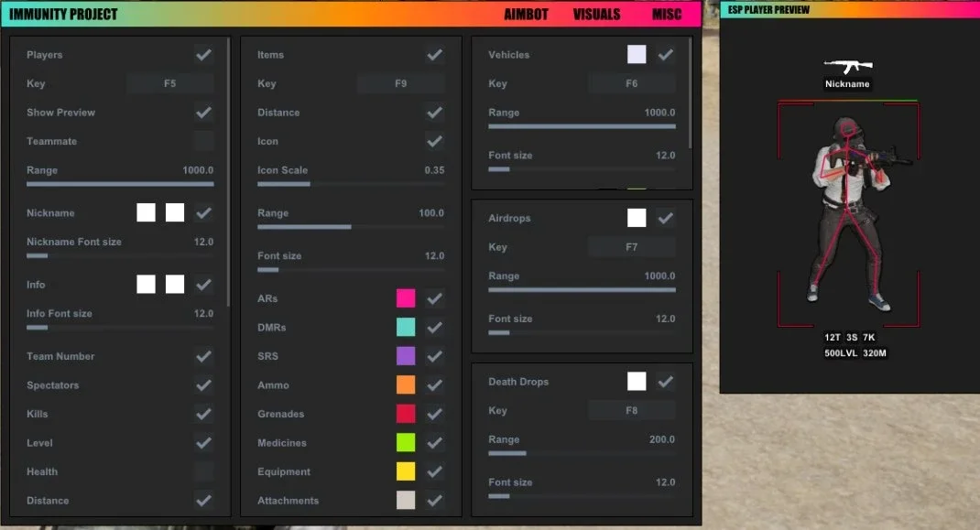Toggle the DMRs checkbox

pyautogui.click(x=434, y=328)
